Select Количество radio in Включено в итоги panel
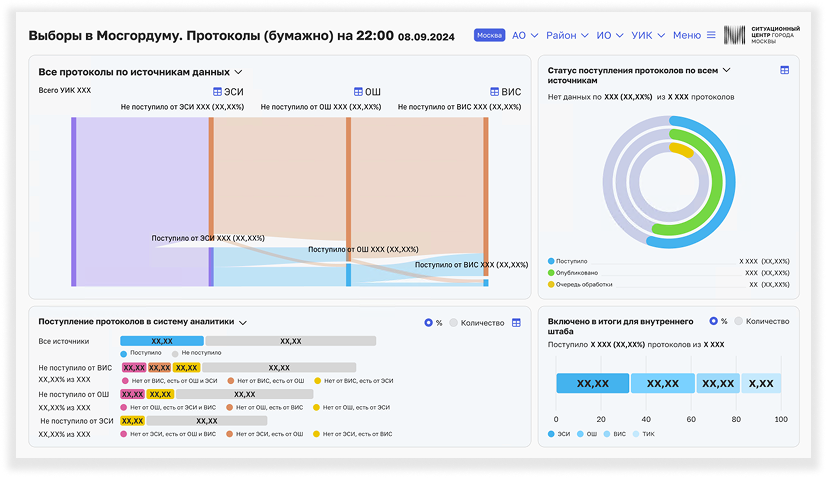This screenshot has height=478, width=827. (x=738, y=321)
